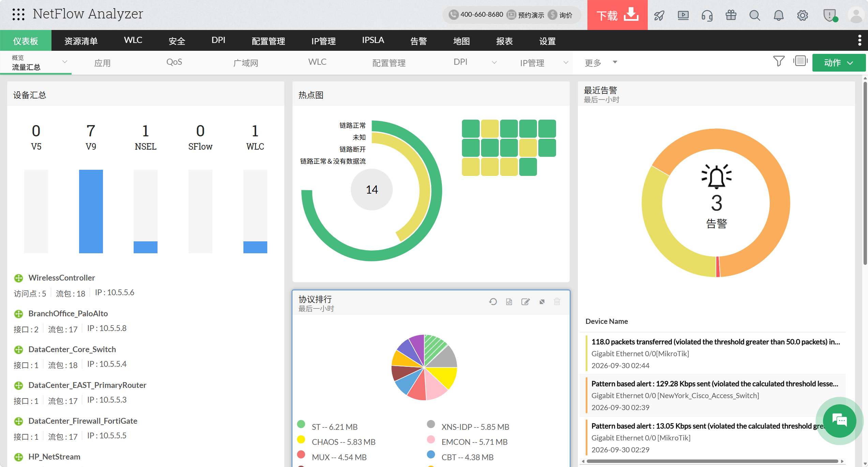Open the 13.05 Kbps pattern alert
The width and height of the screenshot is (868, 467).
pyautogui.click(x=708, y=426)
